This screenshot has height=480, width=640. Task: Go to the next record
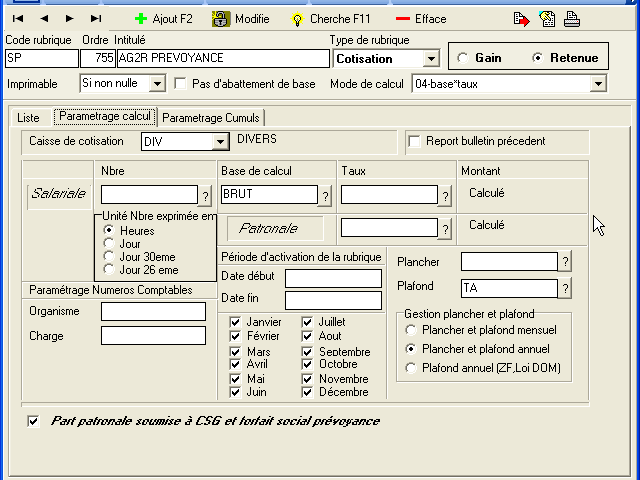pos(70,19)
